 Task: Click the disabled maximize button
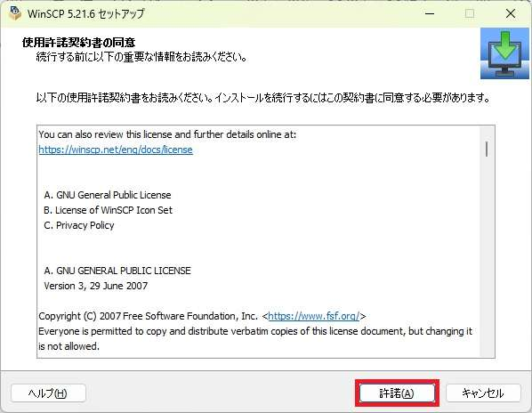470,13
